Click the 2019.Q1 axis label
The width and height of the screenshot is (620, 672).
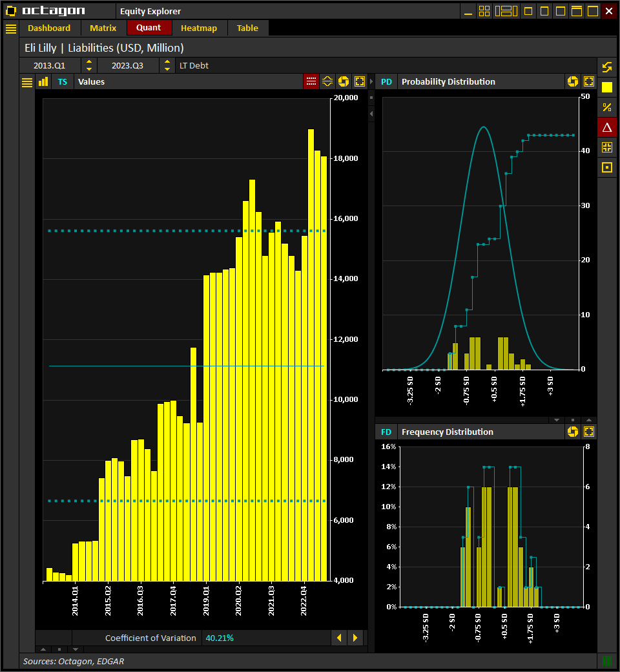(206, 602)
